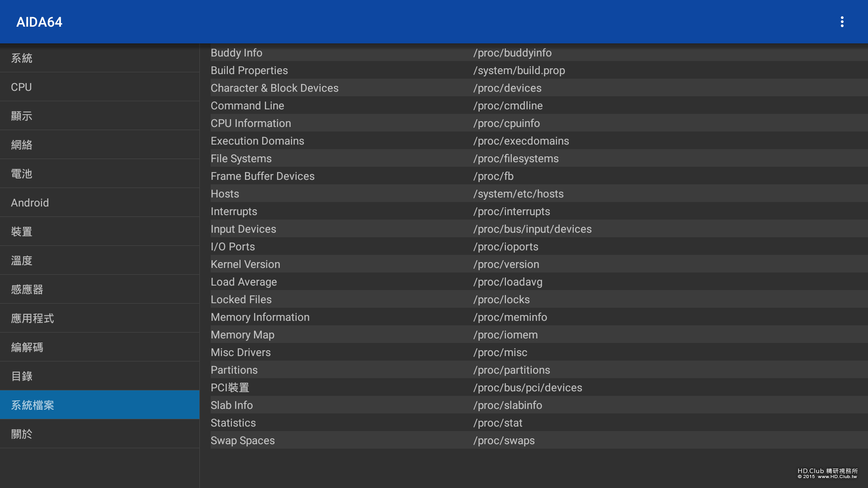This screenshot has width=868, height=488.
Task: Open the 感應器 sensors section
Action: [99, 289]
